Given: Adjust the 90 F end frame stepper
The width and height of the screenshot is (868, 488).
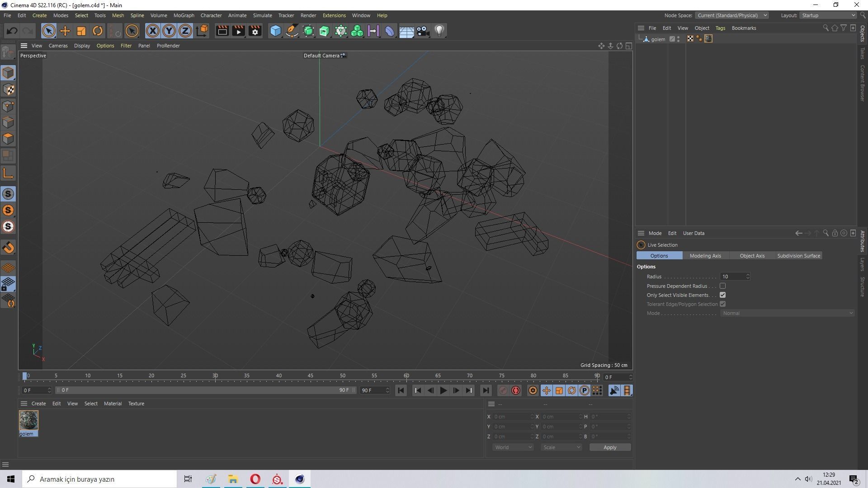Looking at the screenshot, I should [x=387, y=390].
